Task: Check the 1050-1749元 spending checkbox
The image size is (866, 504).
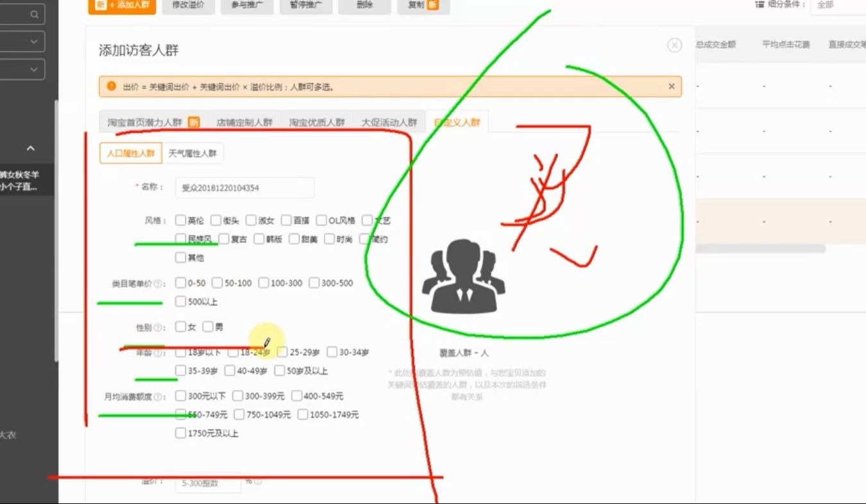Action: [302, 415]
